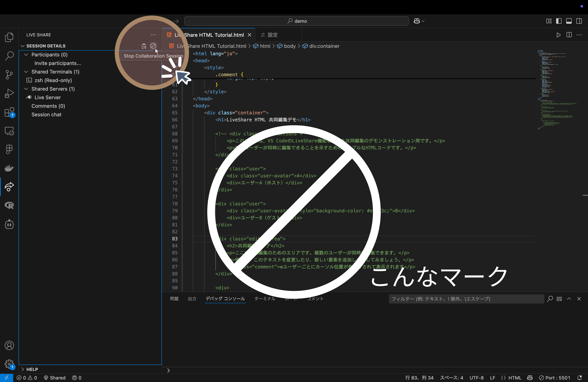Go to line via 行 83、列 34
This screenshot has height=382, width=588.
coord(419,378)
